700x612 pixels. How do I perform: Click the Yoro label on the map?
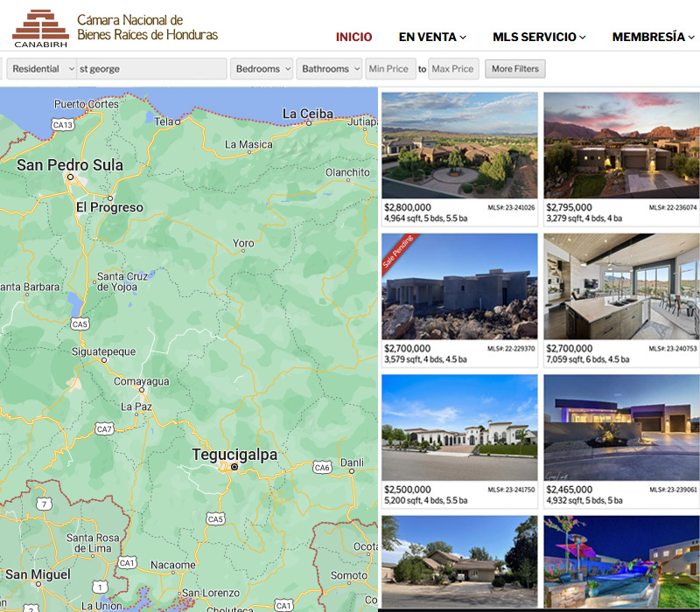click(243, 243)
